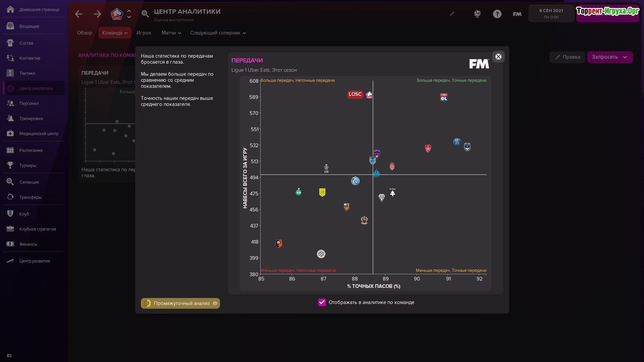
Task: Click the pencil edit icon in header
Action: click(x=452, y=14)
